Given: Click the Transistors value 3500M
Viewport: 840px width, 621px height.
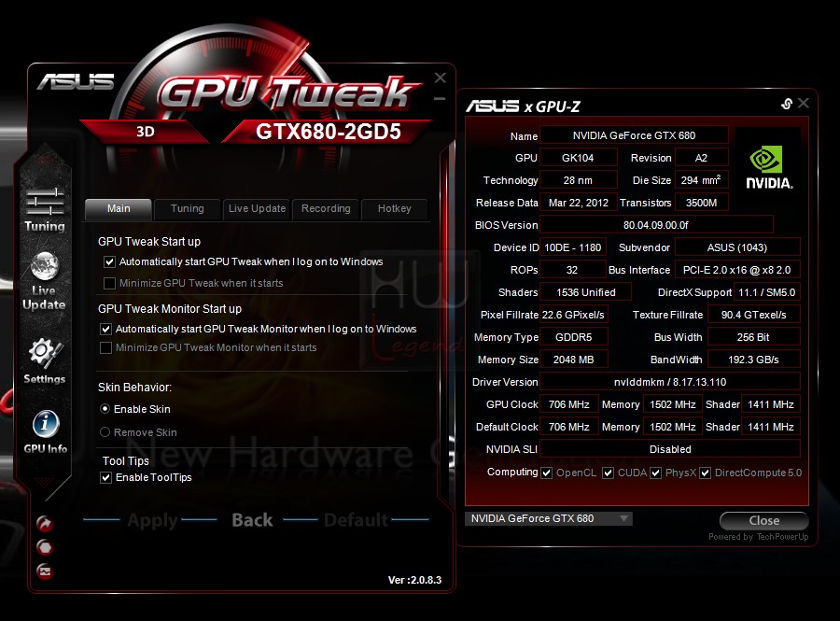Looking at the screenshot, I should pos(701,203).
